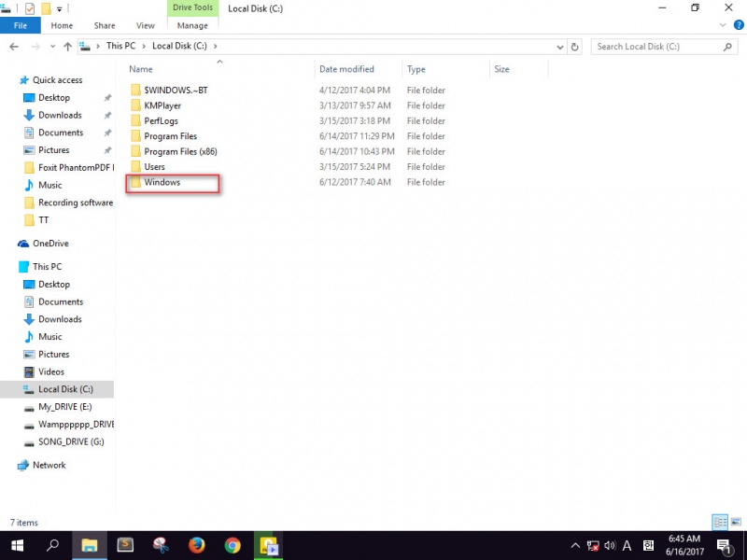The width and height of the screenshot is (747, 560).
Task: Open the Customize Quick Access Toolbar dropdown
Action: pos(60,9)
